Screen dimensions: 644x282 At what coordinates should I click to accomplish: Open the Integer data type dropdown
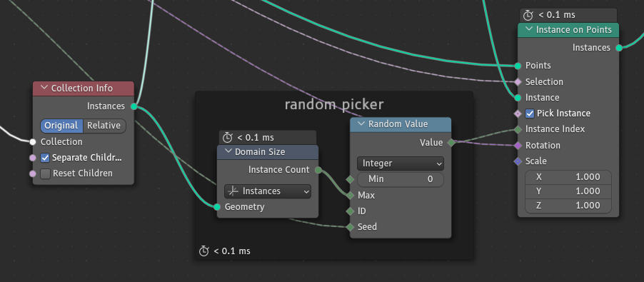point(401,163)
